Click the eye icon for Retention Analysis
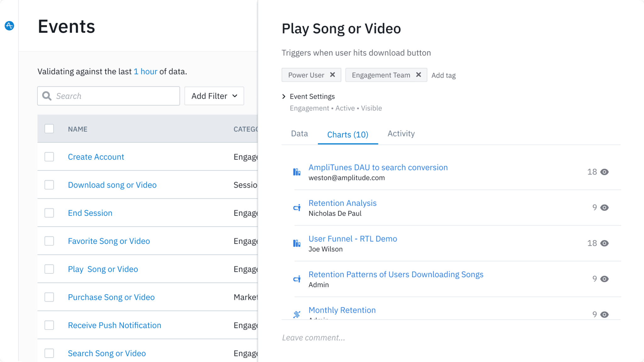 [x=604, y=208]
